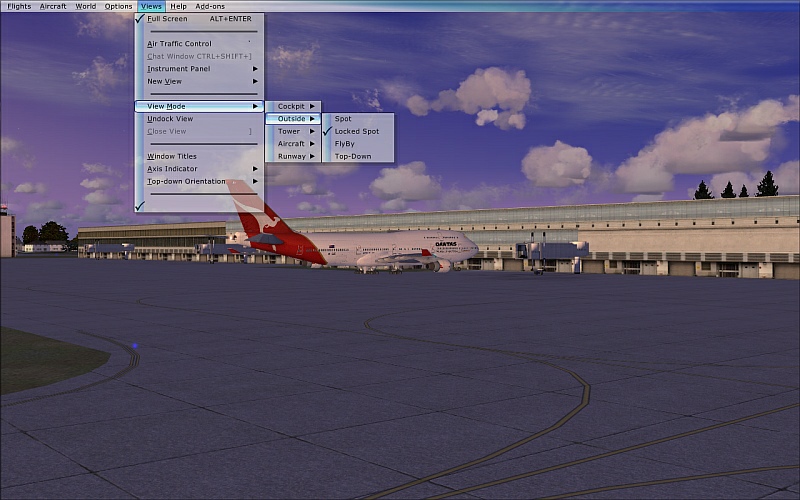Click the checked bottom Views menu entry
The height and width of the screenshot is (500, 800).
[x=199, y=206]
